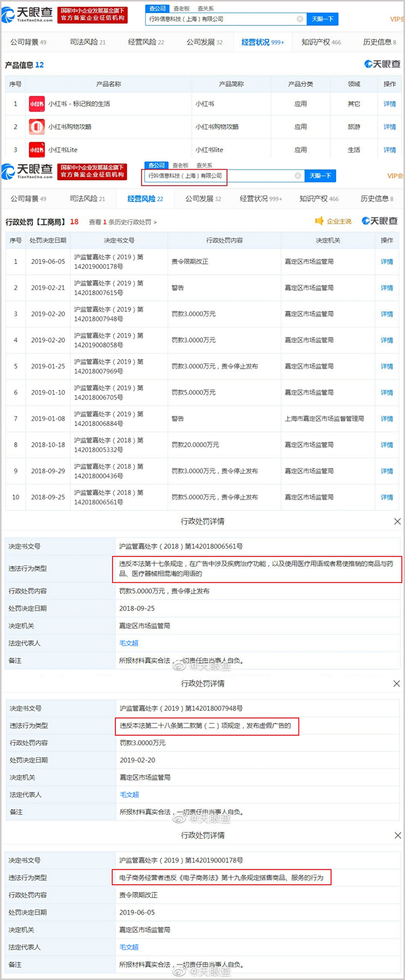Open 详情 for penalty 第142019008058号
The width and height of the screenshot is (405, 980).
tap(387, 340)
